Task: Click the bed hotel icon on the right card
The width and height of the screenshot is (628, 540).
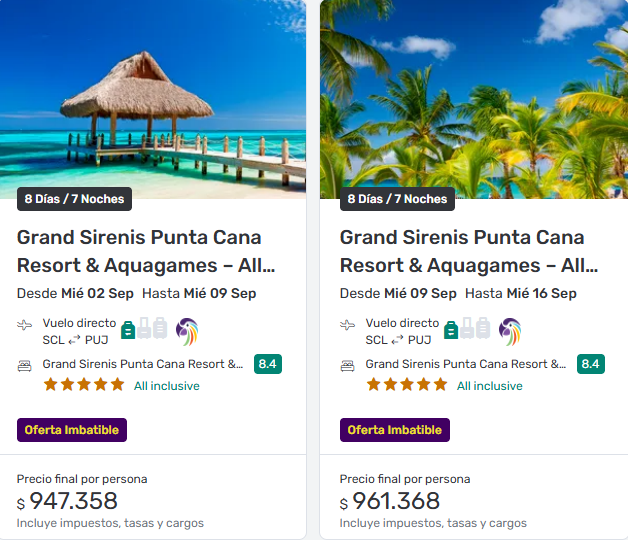Action: click(348, 366)
